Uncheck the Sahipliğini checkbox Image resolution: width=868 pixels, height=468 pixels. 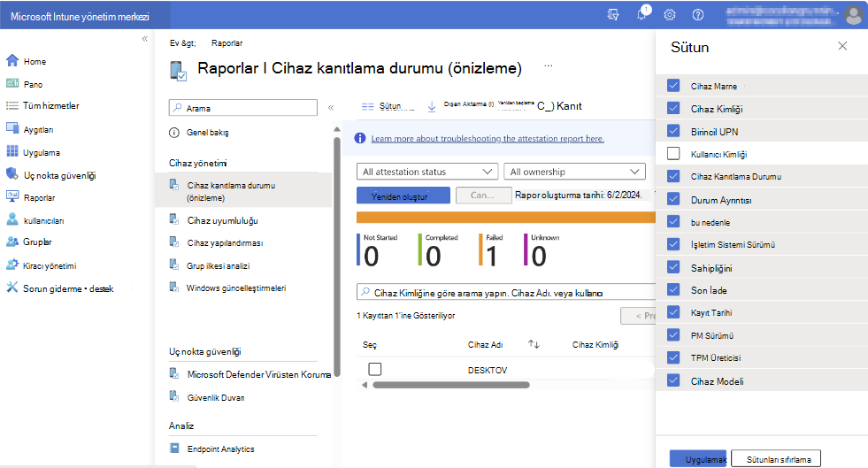coord(673,266)
